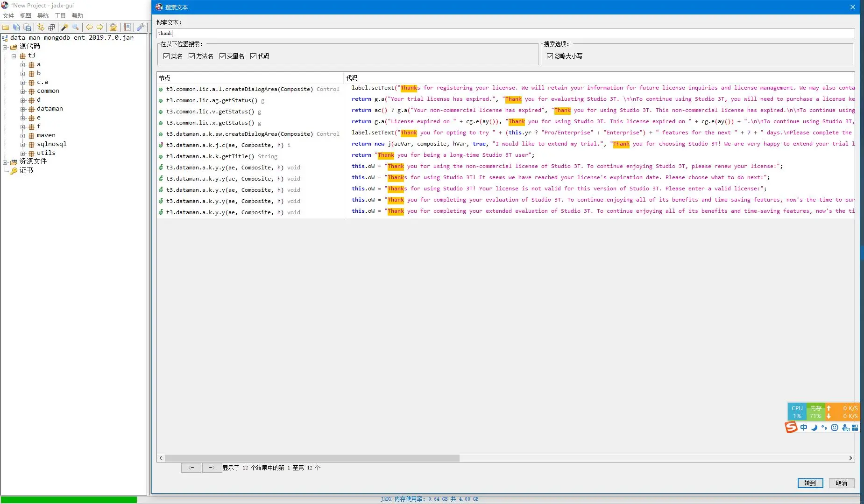Open the 帮助 menu
The image size is (864, 504).
tap(78, 16)
